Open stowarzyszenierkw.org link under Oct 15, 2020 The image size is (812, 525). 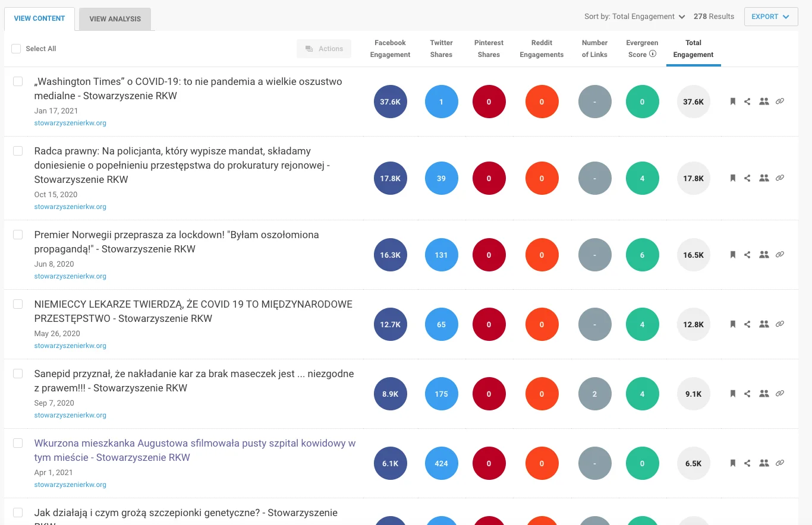coord(70,207)
